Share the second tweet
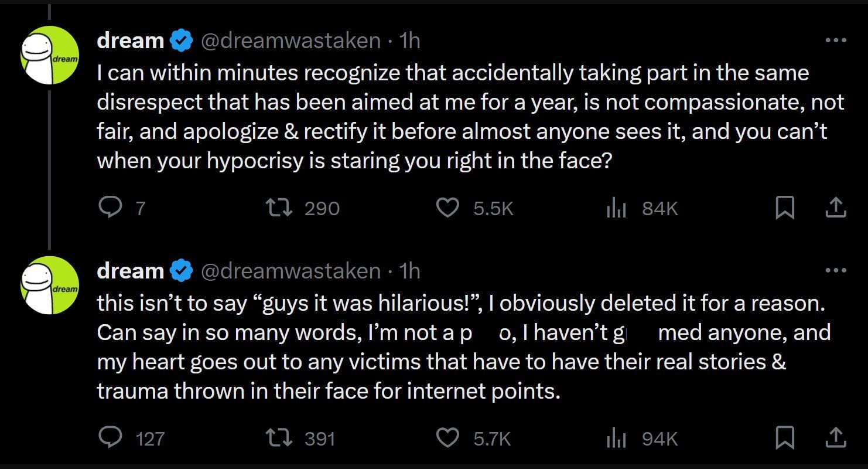This screenshot has height=469, width=868. 836,437
